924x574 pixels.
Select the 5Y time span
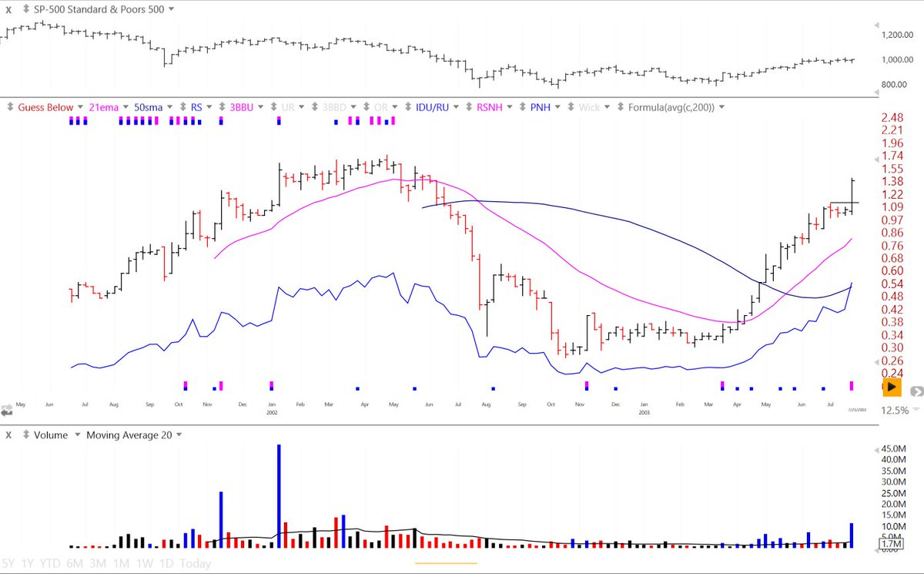[x=7, y=563]
